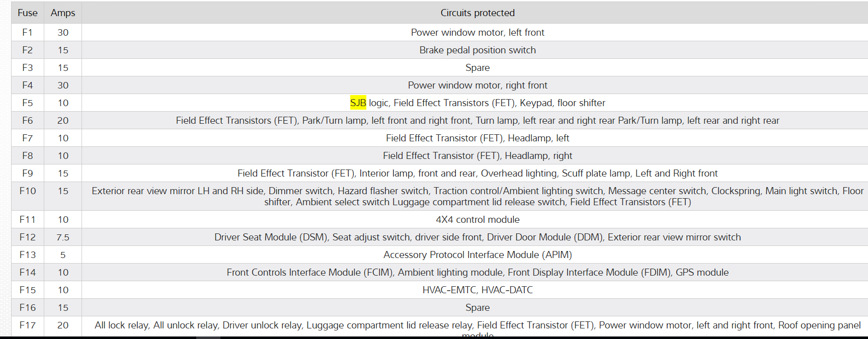
Task: Click the F6 row's 20 amps value
Action: [63, 121]
